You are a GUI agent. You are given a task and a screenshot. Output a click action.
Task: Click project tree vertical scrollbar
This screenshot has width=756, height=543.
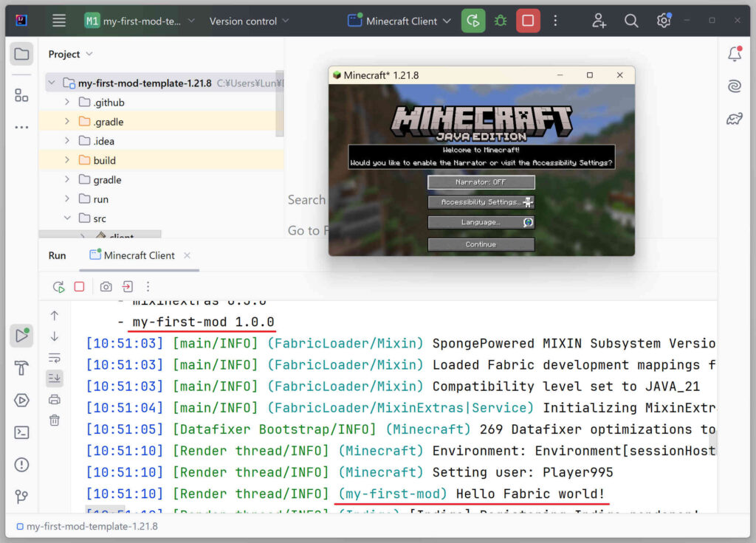point(279,103)
